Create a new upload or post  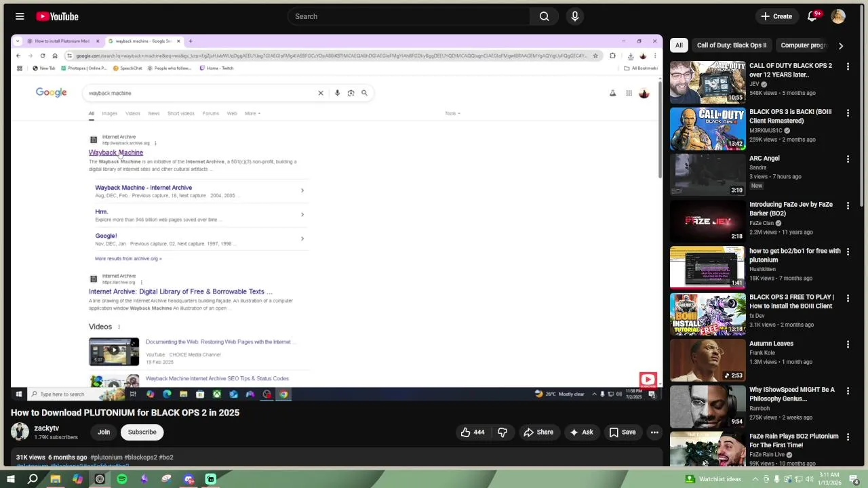coord(776,16)
